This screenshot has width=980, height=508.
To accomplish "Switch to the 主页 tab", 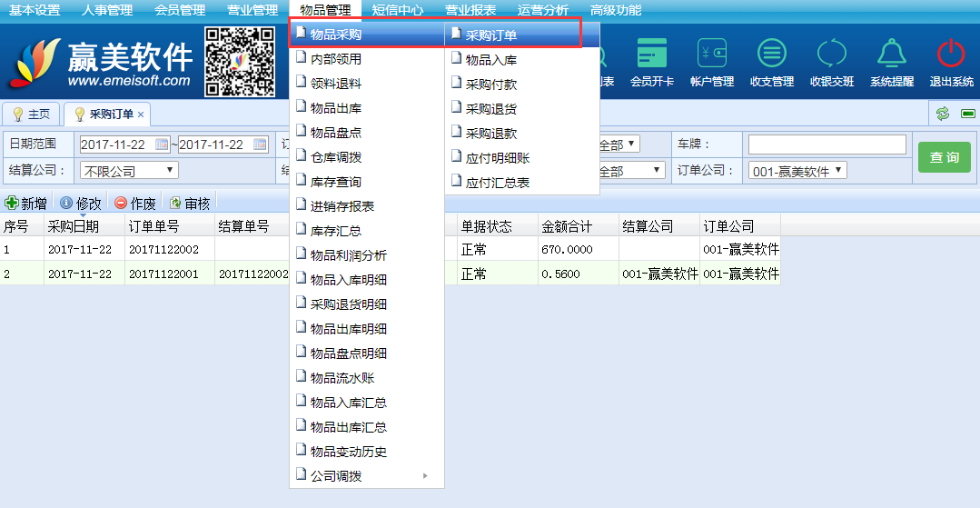I will 31,114.
